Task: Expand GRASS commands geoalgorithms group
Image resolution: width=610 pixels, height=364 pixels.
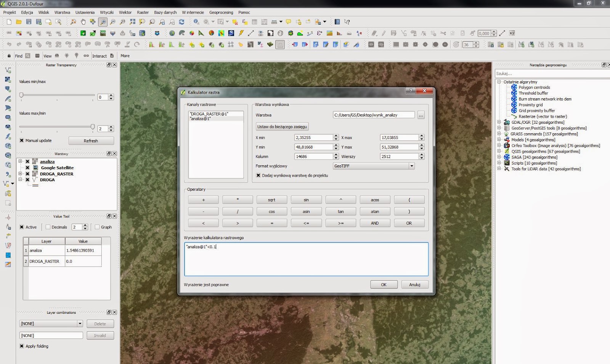Action: coord(499,134)
